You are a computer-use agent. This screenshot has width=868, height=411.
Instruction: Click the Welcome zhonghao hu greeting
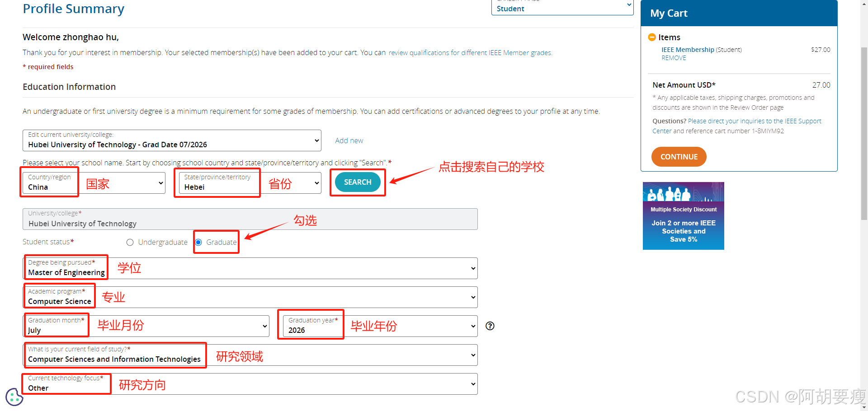(71, 37)
